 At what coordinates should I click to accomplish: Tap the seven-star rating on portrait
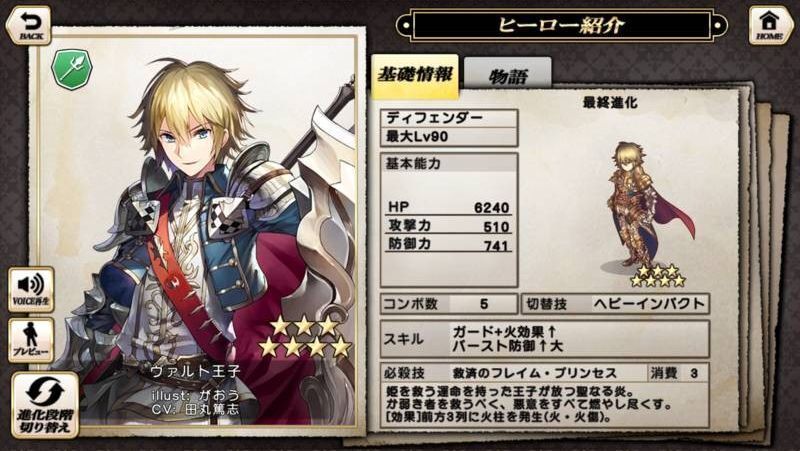305,336
